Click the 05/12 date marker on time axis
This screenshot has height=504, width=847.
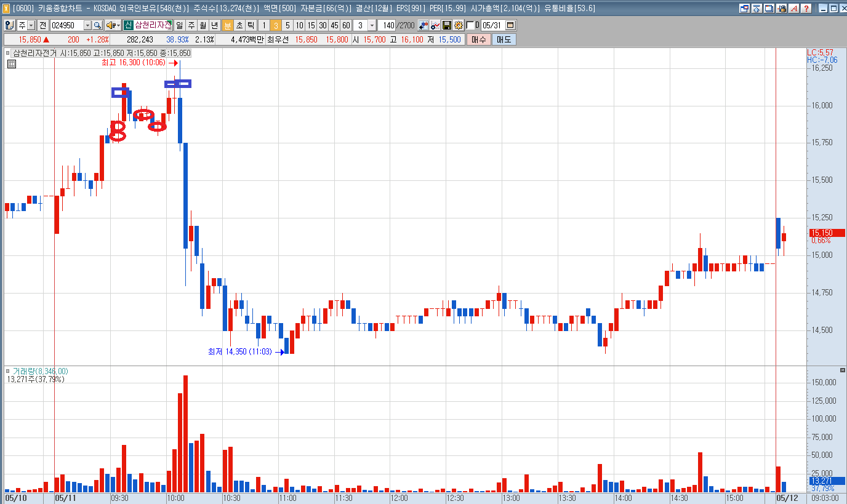(787, 497)
